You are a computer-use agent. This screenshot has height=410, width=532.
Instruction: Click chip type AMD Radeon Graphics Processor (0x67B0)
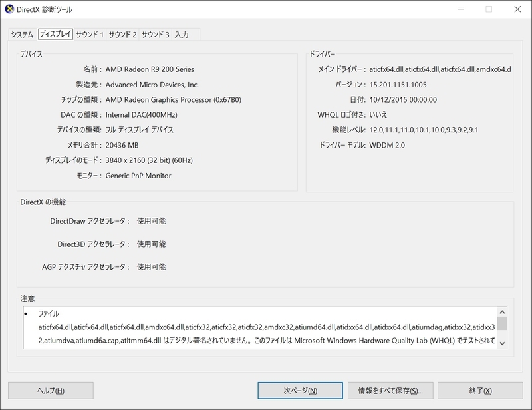[x=174, y=100]
